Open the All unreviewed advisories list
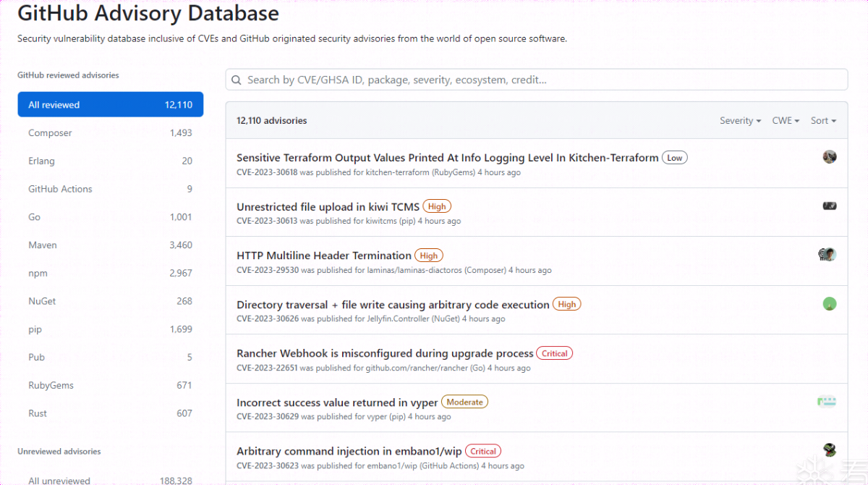 click(111, 481)
